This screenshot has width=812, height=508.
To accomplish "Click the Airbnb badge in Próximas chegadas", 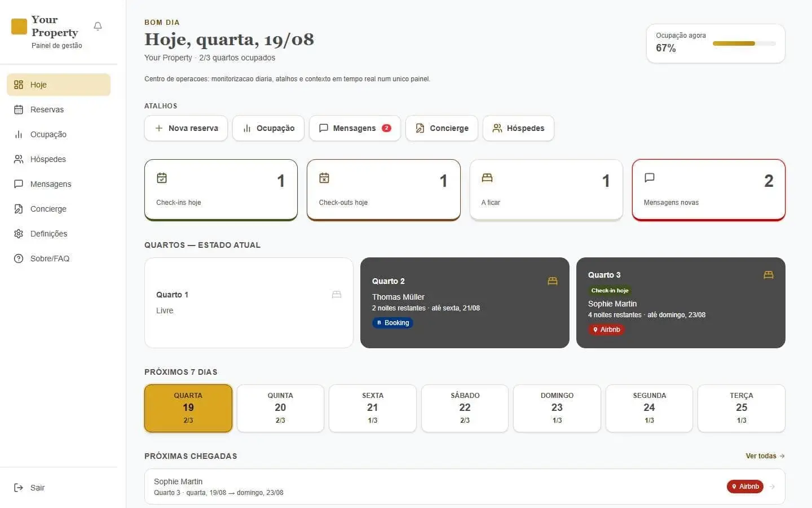I will (745, 487).
